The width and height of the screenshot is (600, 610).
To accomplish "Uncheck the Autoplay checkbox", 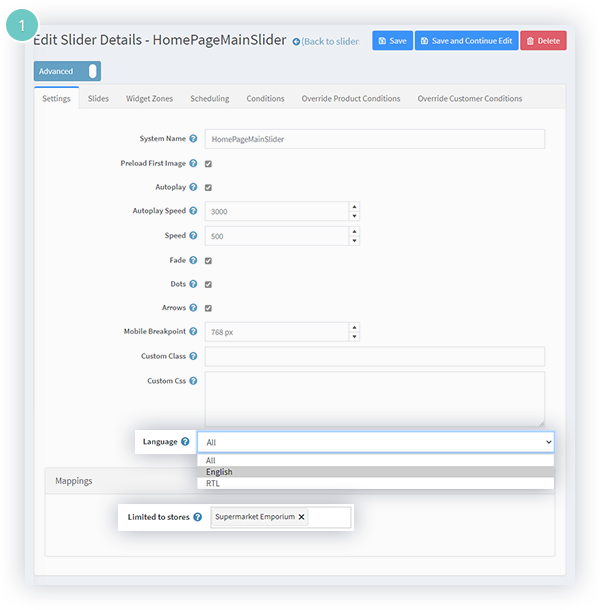I will (208, 188).
